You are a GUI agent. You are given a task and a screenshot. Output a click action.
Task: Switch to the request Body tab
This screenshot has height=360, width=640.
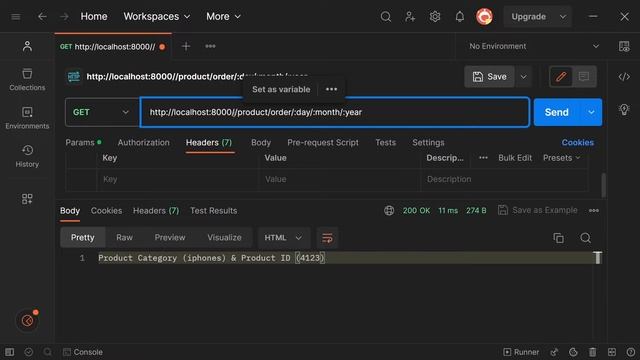261,142
